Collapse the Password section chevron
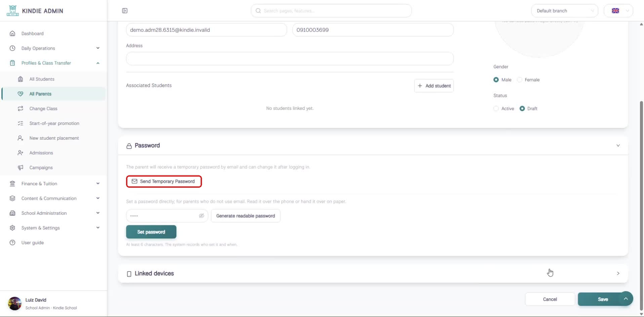The width and height of the screenshot is (644, 317). click(618, 145)
